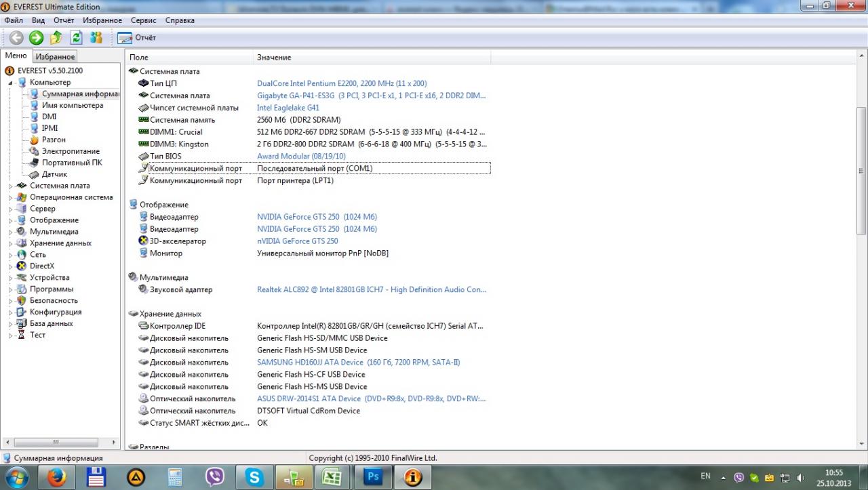This screenshot has width=868, height=490.
Task: Select the DMI tree item
Action: (49, 117)
